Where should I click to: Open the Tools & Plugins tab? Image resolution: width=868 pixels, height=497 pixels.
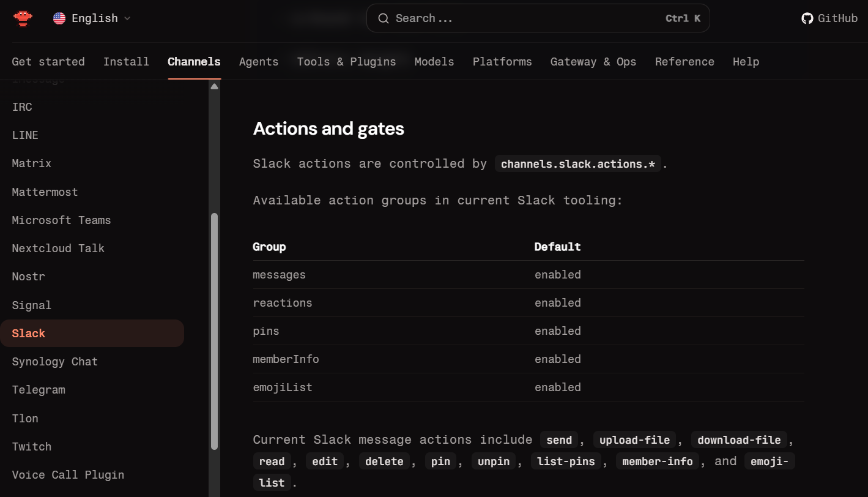coord(346,62)
